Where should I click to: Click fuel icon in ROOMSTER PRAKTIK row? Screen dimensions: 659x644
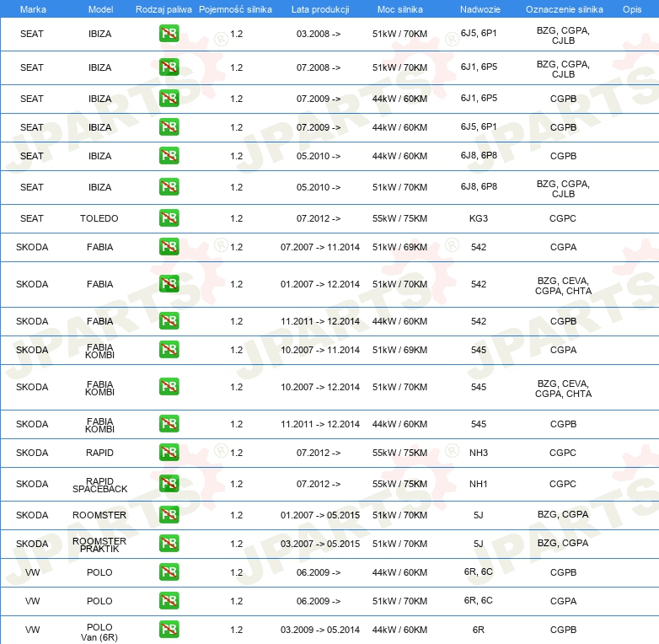click(x=169, y=544)
